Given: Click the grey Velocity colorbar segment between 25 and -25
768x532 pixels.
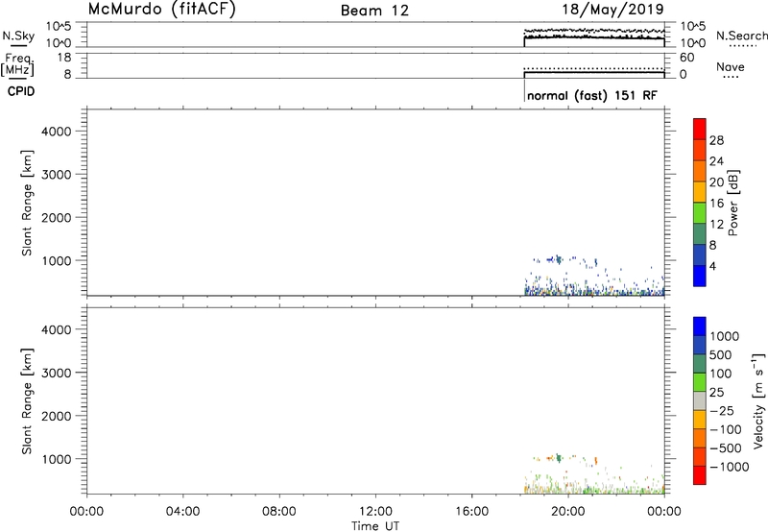Looking at the screenshot, I should (x=700, y=400).
